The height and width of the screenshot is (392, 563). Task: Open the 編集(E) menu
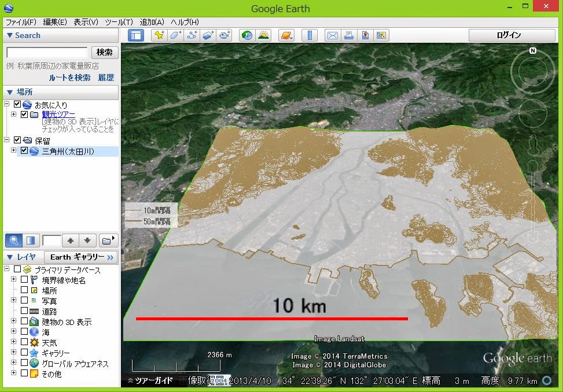tap(55, 22)
